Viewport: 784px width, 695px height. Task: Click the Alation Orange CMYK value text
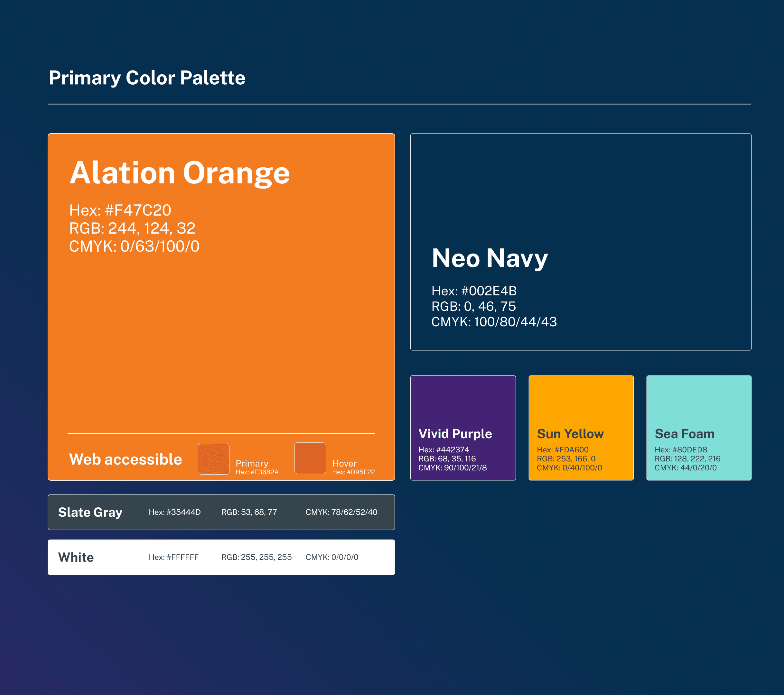134,246
